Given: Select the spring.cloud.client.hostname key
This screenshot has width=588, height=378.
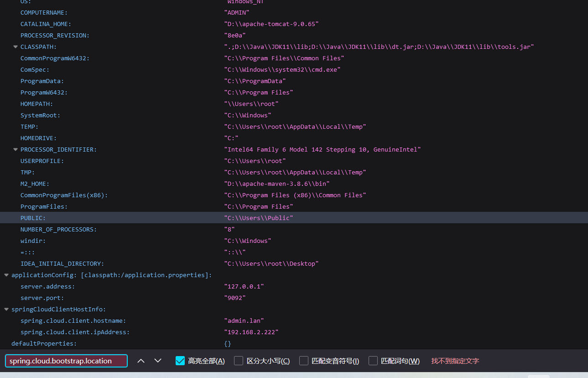Looking at the screenshot, I should [73, 320].
